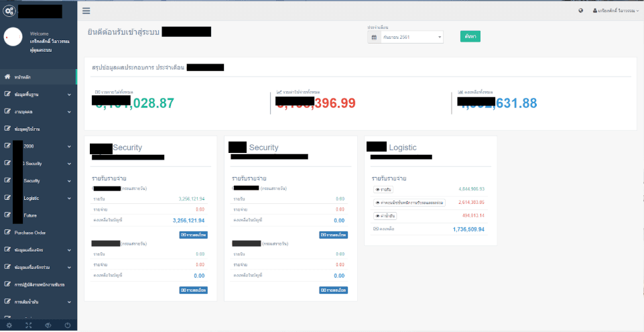Click the hamburger menu icon in top bar
Screen dimensions: 644x332
click(x=86, y=11)
